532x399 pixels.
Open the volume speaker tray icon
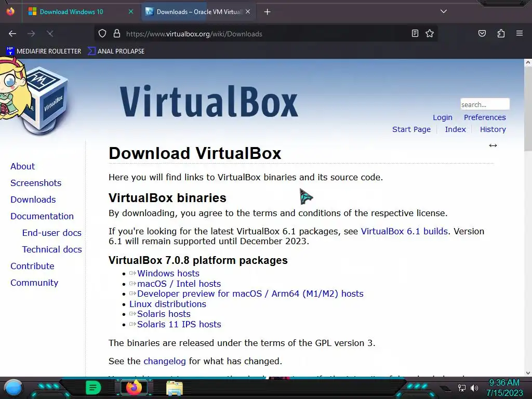click(x=474, y=388)
